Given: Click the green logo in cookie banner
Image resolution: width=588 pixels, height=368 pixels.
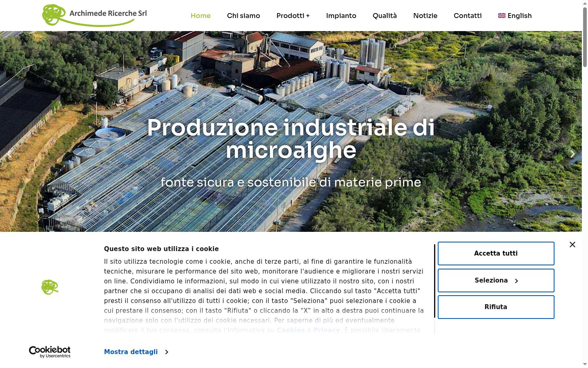Looking at the screenshot, I should coord(50,287).
